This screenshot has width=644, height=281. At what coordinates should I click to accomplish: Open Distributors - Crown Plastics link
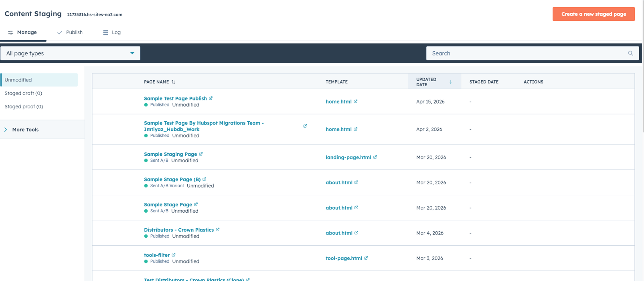click(179, 230)
